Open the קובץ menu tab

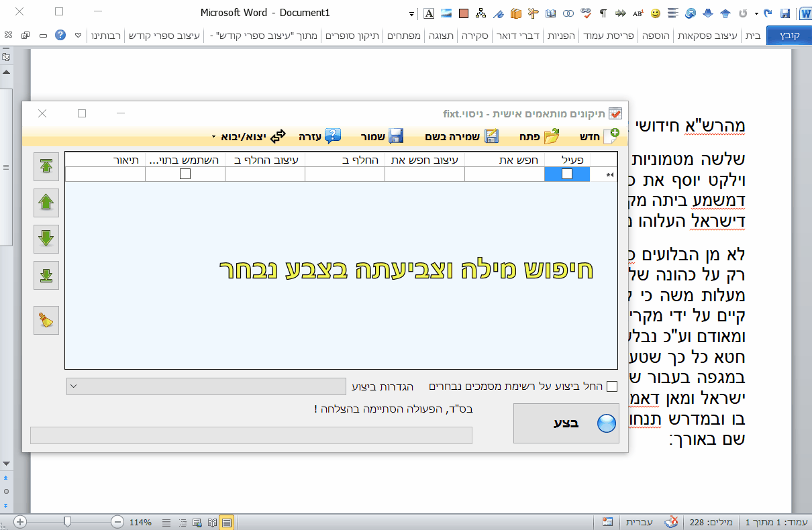pos(791,36)
